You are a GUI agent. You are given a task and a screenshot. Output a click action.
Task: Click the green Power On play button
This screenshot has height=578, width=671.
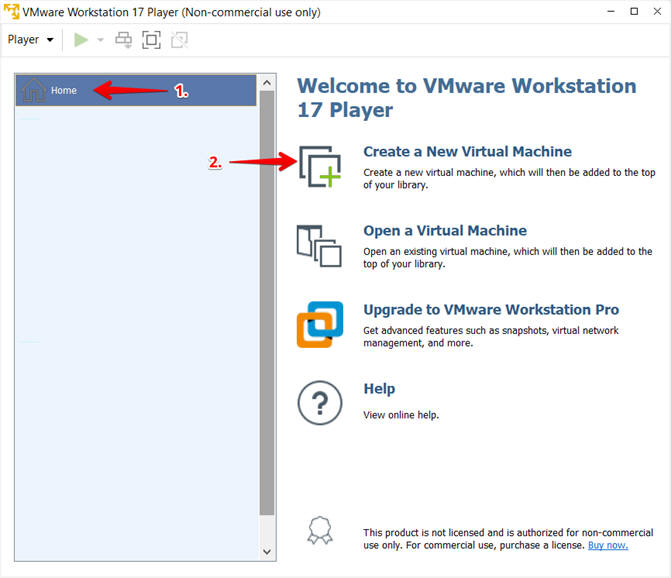point(81,40)
